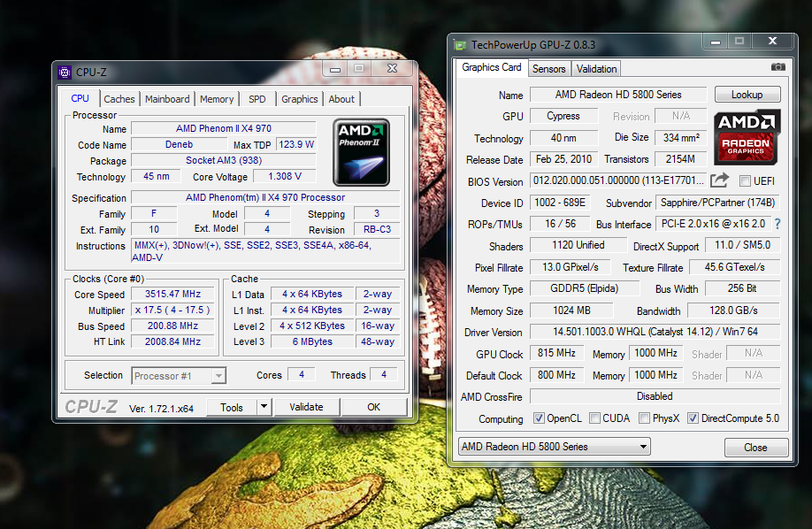
Task: Open the About tab in CPU-Z
Action: pos(341,99)
